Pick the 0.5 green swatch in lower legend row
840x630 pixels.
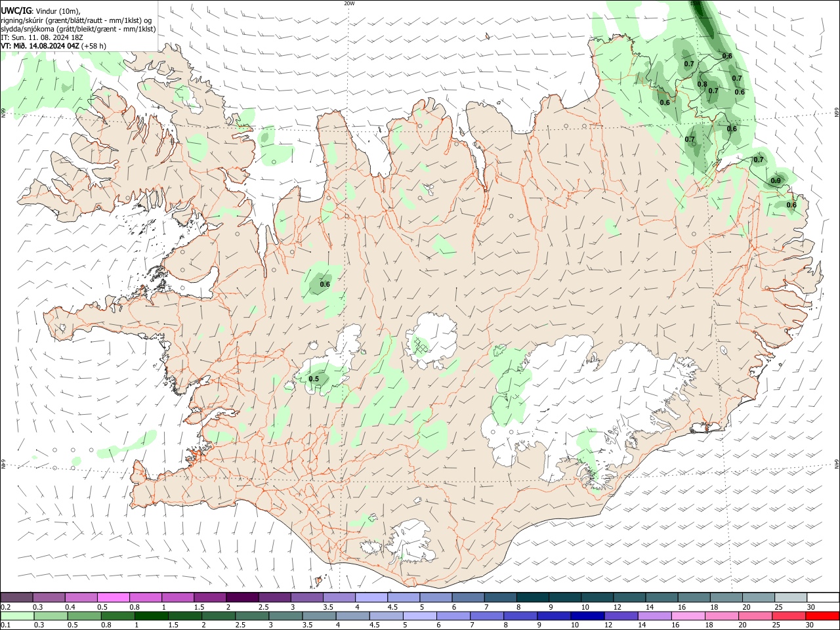point(85,616)
